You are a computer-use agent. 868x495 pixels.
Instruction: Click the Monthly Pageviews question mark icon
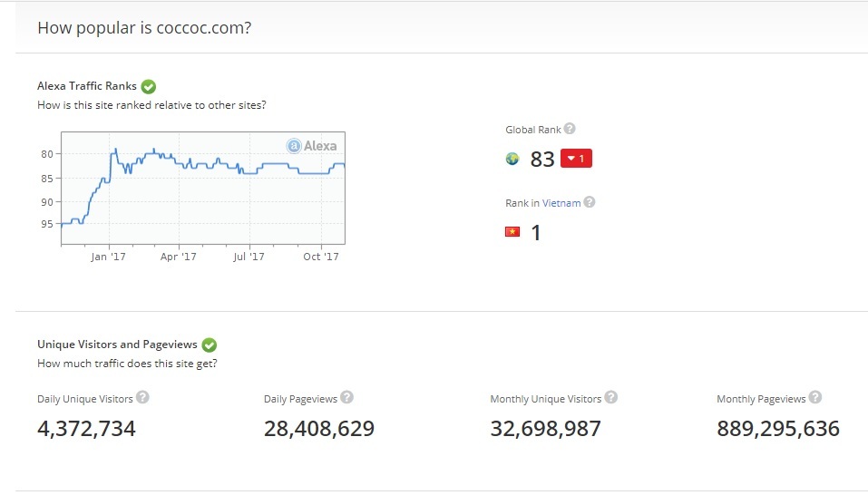point(814,397)
